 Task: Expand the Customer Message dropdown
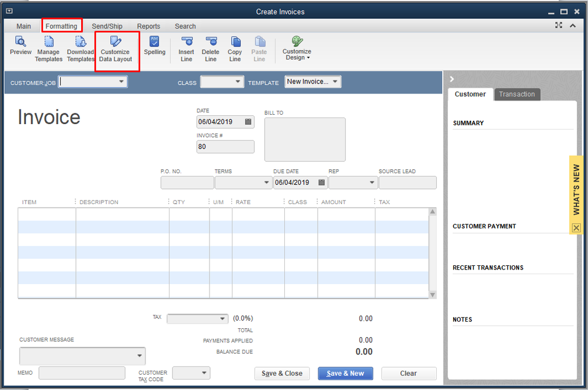point(139,355)
